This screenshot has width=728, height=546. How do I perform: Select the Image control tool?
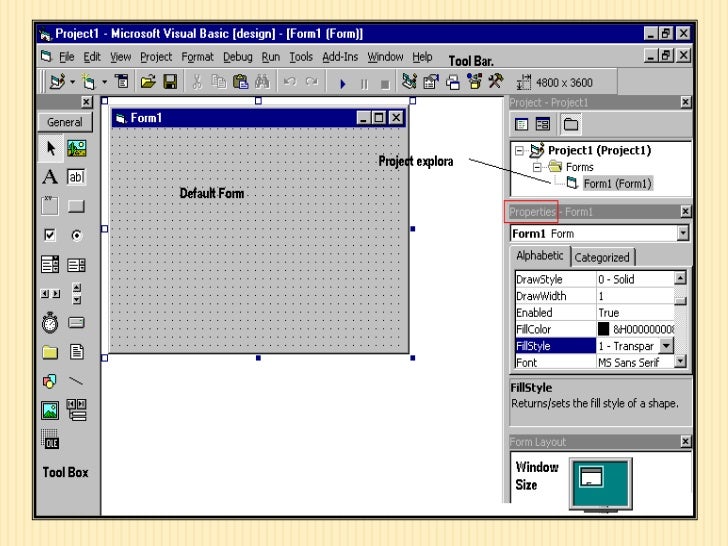coord(50,410)
